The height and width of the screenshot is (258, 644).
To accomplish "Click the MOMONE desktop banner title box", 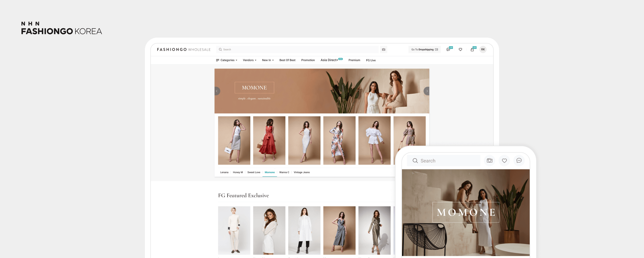I will [x=254, y=88].
